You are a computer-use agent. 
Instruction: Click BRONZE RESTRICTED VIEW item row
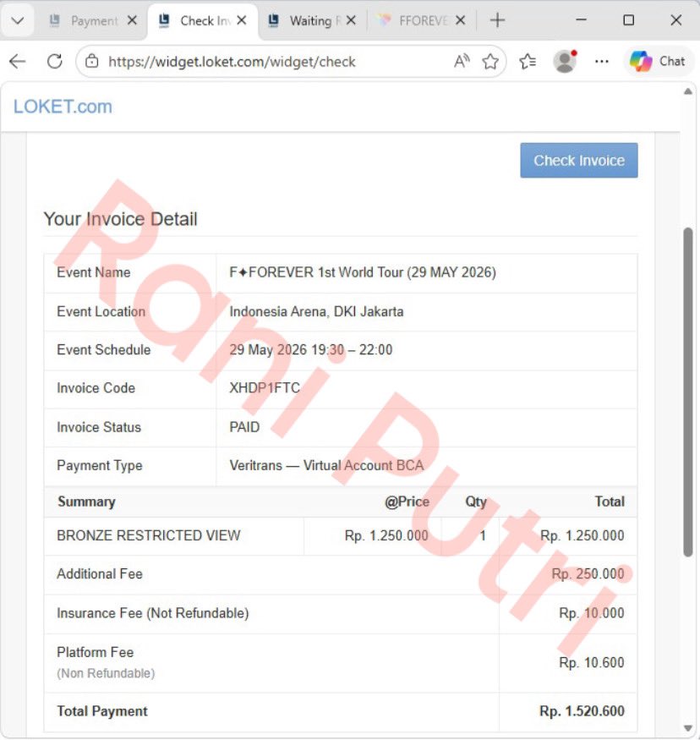340,535
